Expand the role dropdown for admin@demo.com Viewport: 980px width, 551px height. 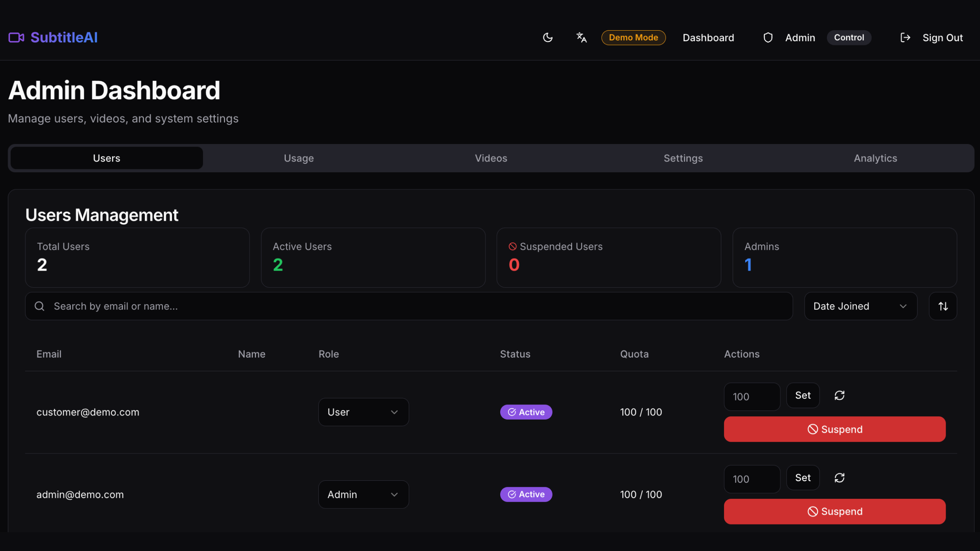click(363, 494)
